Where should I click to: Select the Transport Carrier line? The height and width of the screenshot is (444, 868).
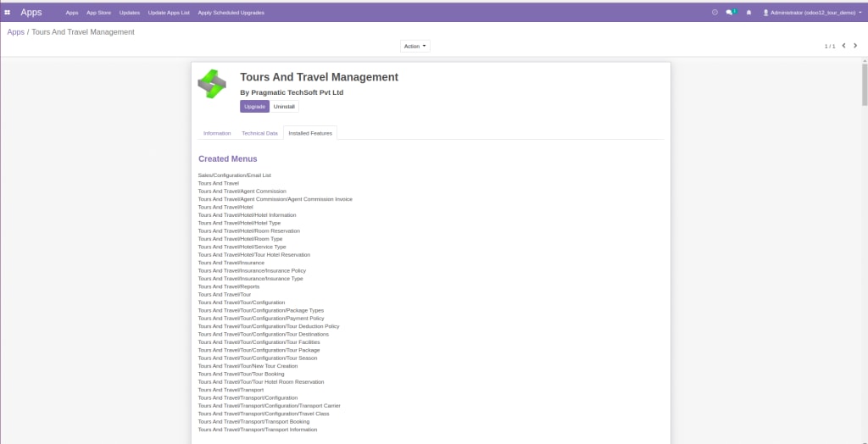coord(269,406)
